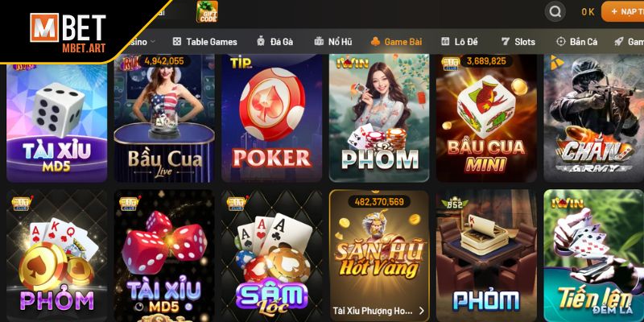Select the Bầu Cua Mini game

coord(486,118)
